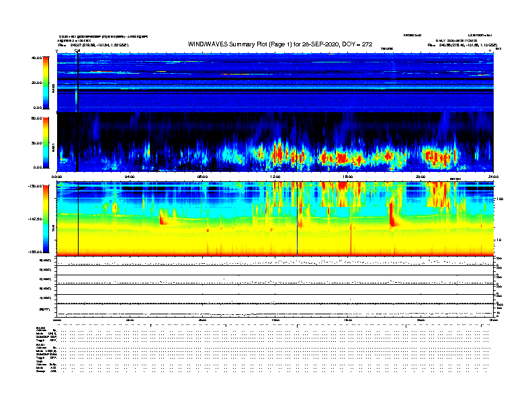Click the -142.50 color scale label

(36, 219)
